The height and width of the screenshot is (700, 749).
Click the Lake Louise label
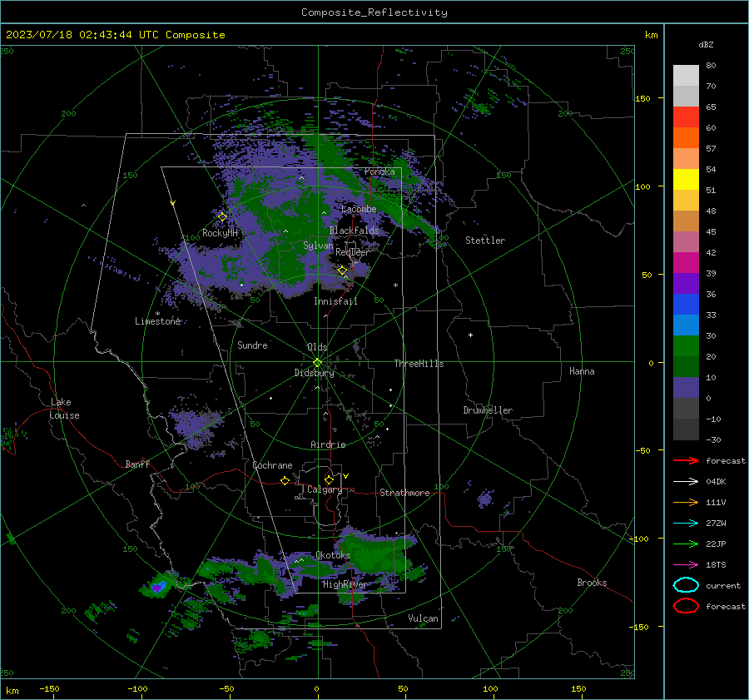pyautogui.click(x=65, y=409)
